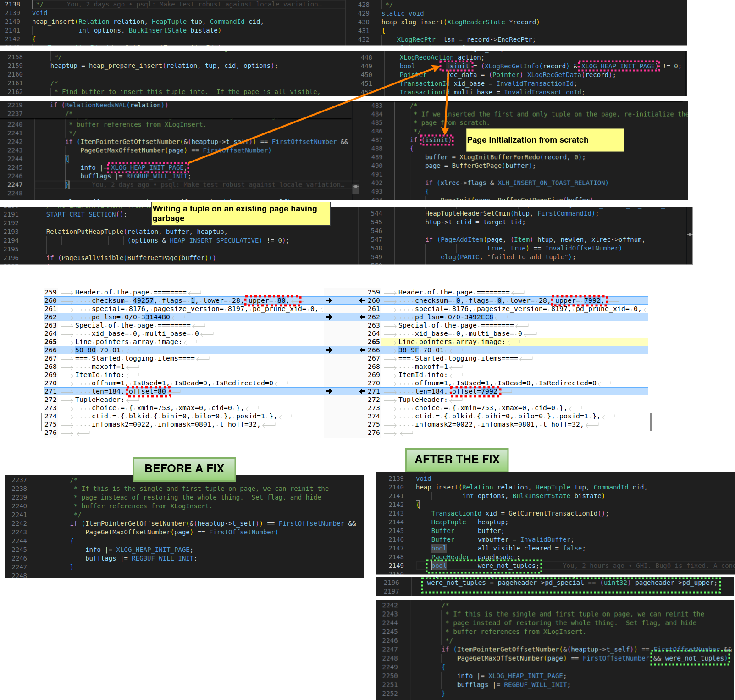Select note 'Writing a tuple on an existing page'
Image resolution: width=735 pixels, height=700 pixels.
(240, 214)
